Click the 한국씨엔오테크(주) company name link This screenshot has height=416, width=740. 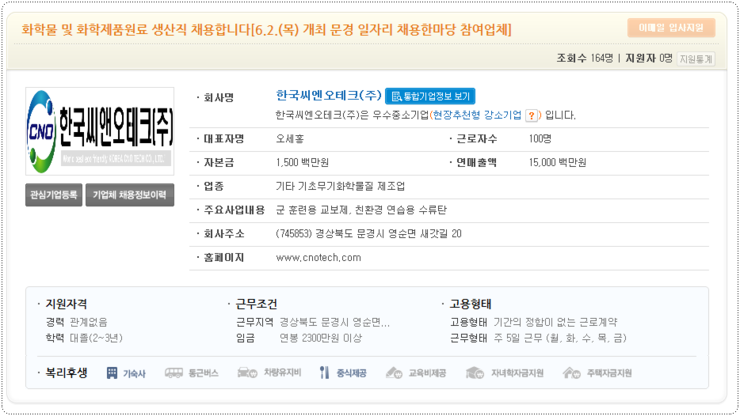[328, 95]
